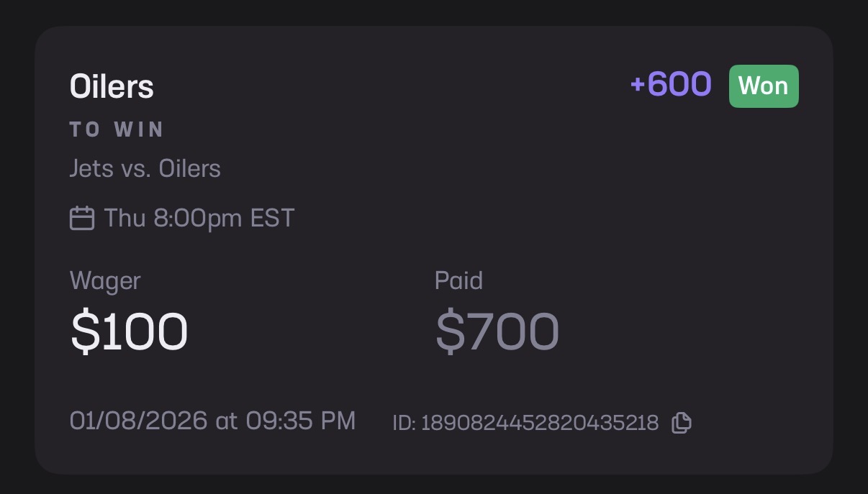Select the bet ID number 1890824452820435218
The width and height of the screenshot is (868, 494).
coord(539,423)
